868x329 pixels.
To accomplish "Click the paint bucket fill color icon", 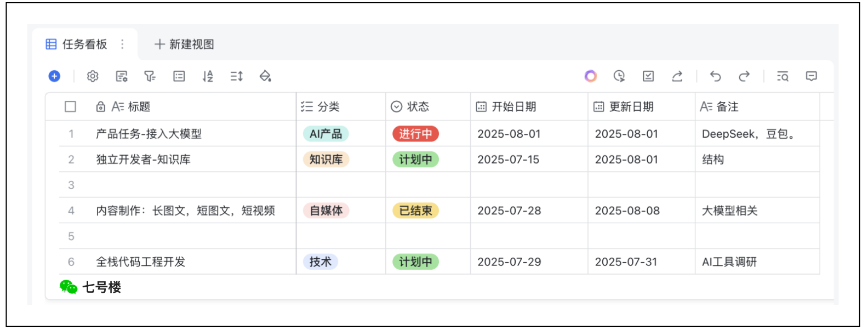I will click(265, 76).
